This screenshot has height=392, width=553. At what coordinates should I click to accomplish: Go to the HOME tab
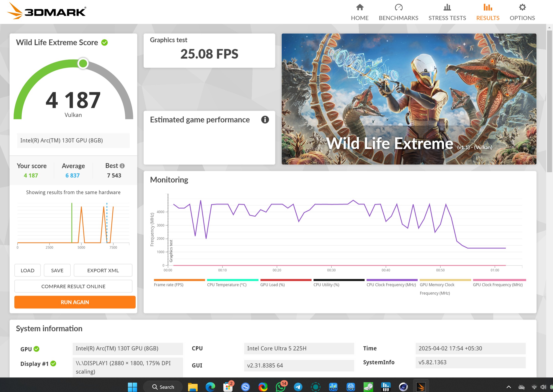click(x=359, y=12)
